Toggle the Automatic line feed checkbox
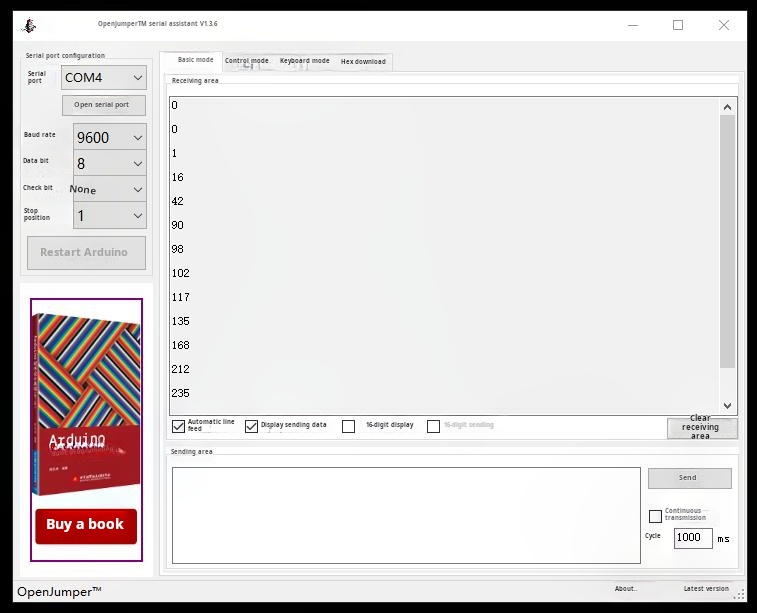Viewport: 757px width, 613px height. 179,426
